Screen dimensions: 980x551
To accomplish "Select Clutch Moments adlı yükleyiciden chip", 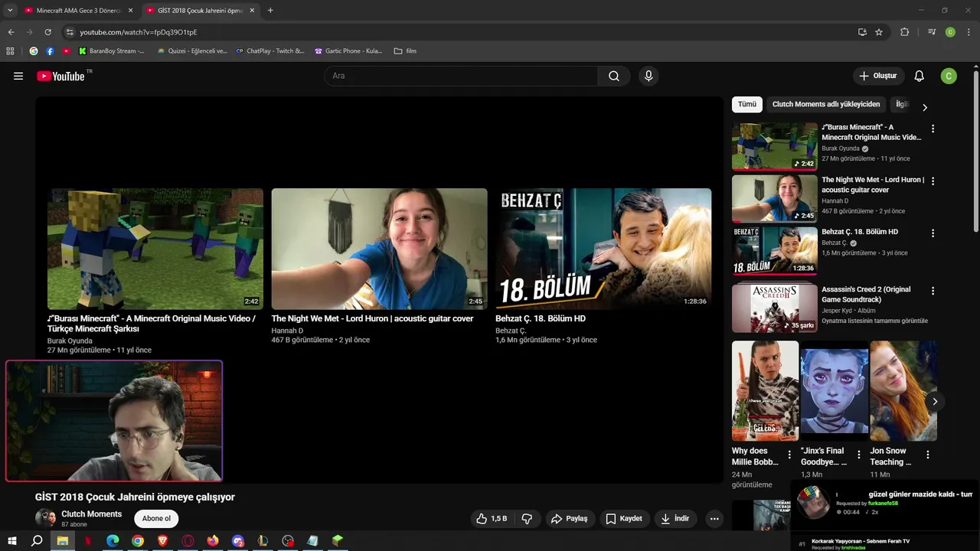I will [826, 104].
